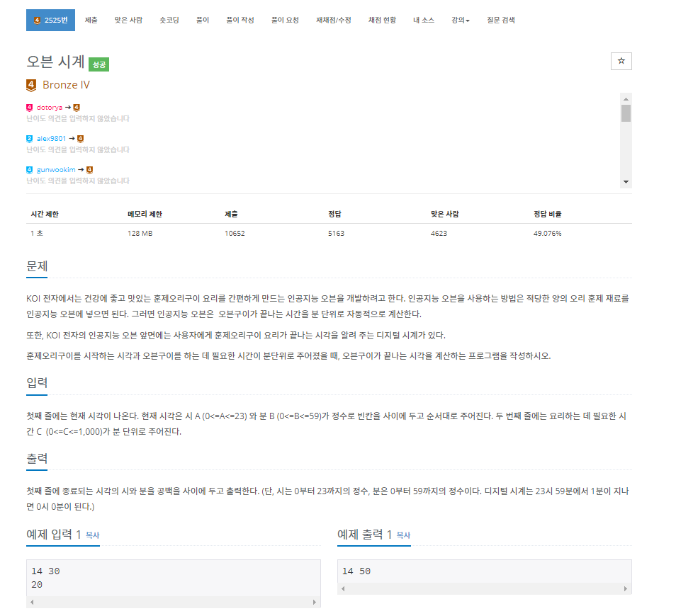Click the correct answer count 5163
The width and height of the screenshot is (676, 616).
click(337, 234)
